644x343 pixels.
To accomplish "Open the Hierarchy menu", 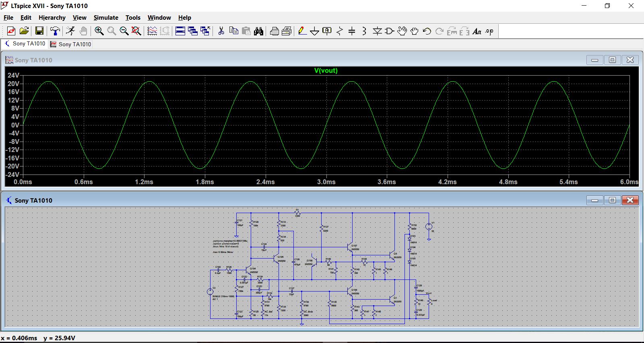I will pos(52,18).
